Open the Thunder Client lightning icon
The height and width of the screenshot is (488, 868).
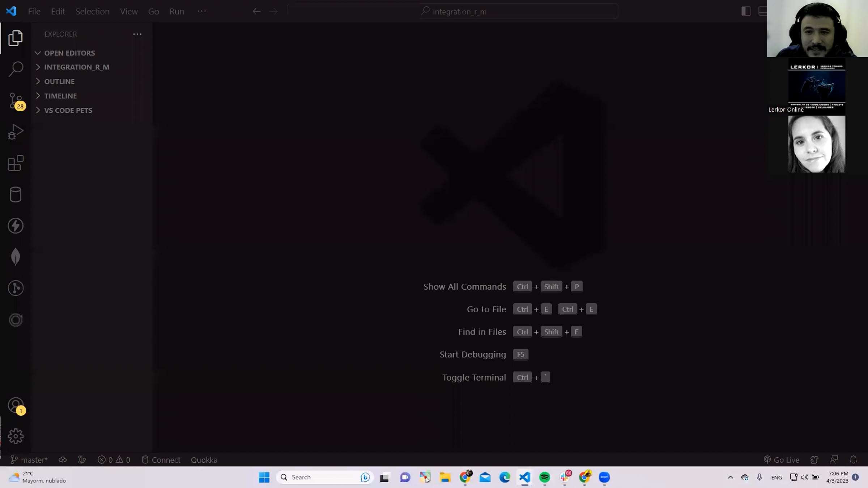click(16, 226)
